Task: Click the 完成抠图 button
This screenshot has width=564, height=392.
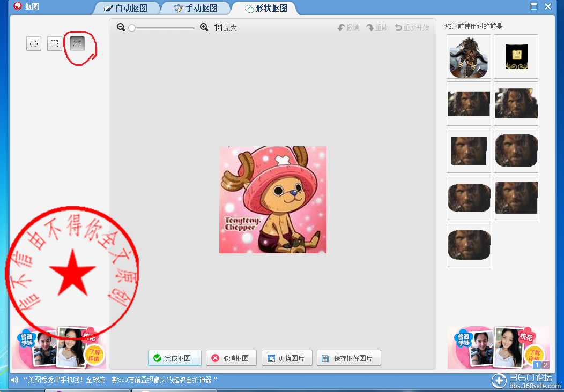Action: click(x=174, y=358)
